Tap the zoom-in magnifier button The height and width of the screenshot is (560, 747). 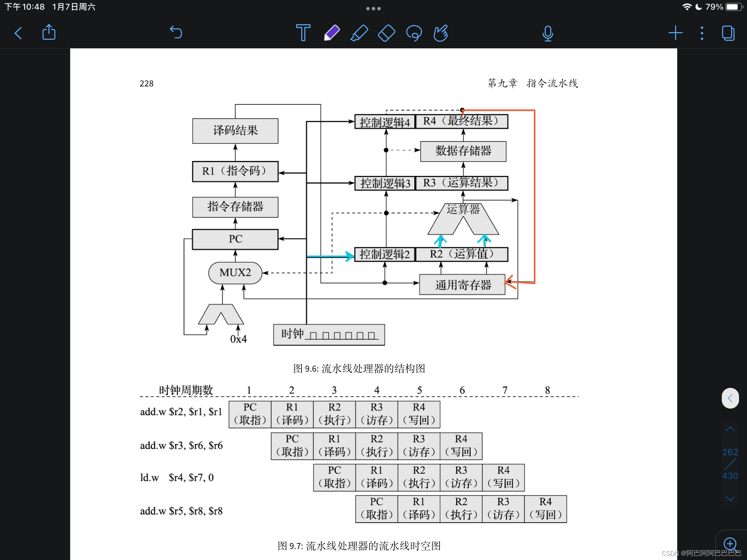(x=730, y=544)
